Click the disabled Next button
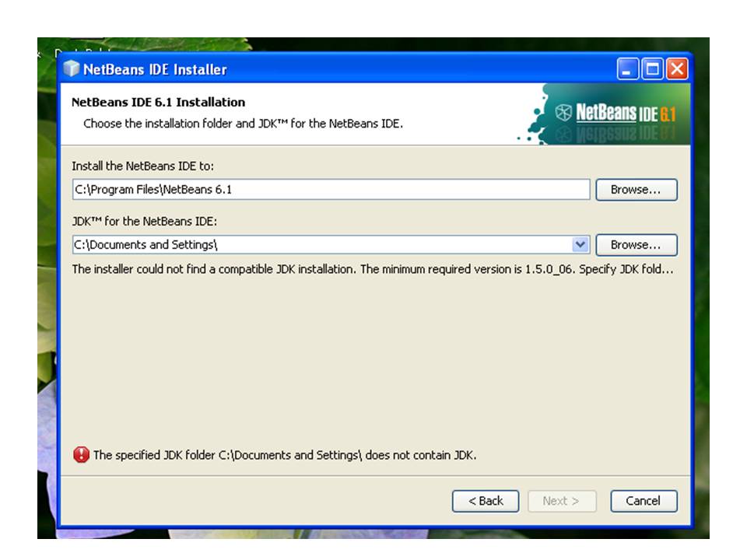 click(562, 501)
